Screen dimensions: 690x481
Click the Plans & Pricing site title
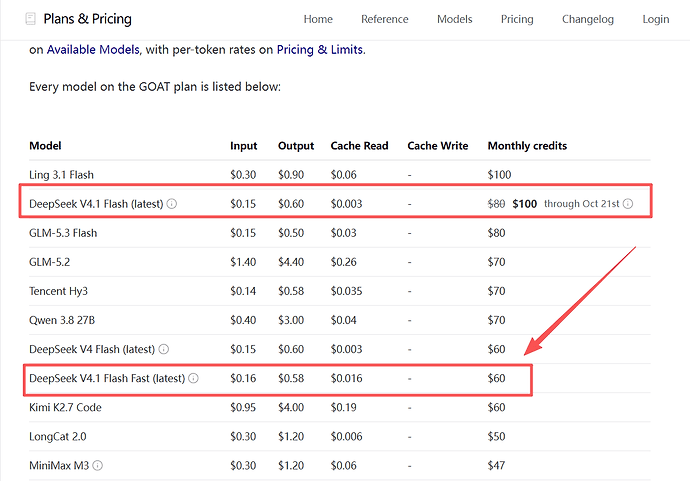(88, 19)
